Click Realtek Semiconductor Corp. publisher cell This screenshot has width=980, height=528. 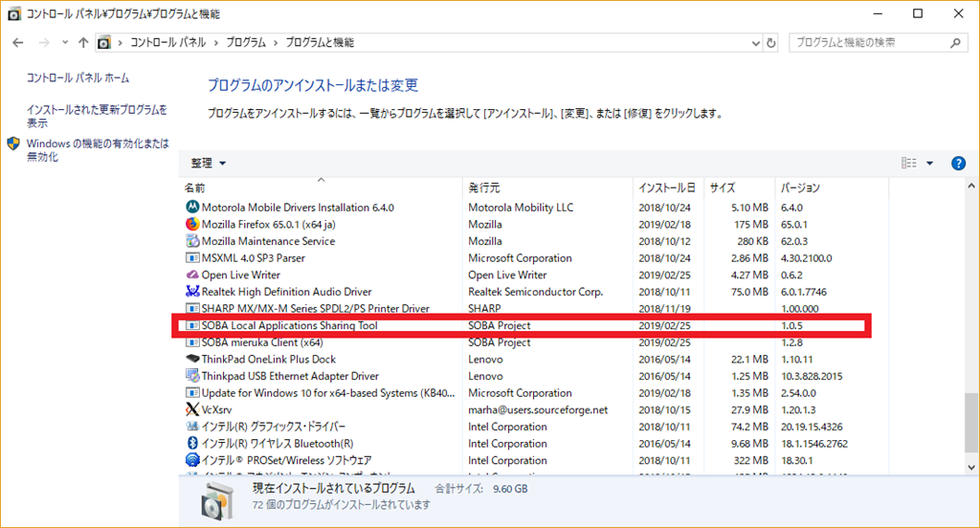tap(536, 291)
